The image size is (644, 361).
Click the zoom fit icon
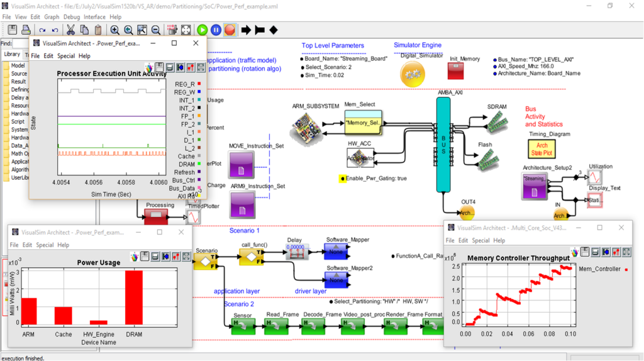(142, 30)
